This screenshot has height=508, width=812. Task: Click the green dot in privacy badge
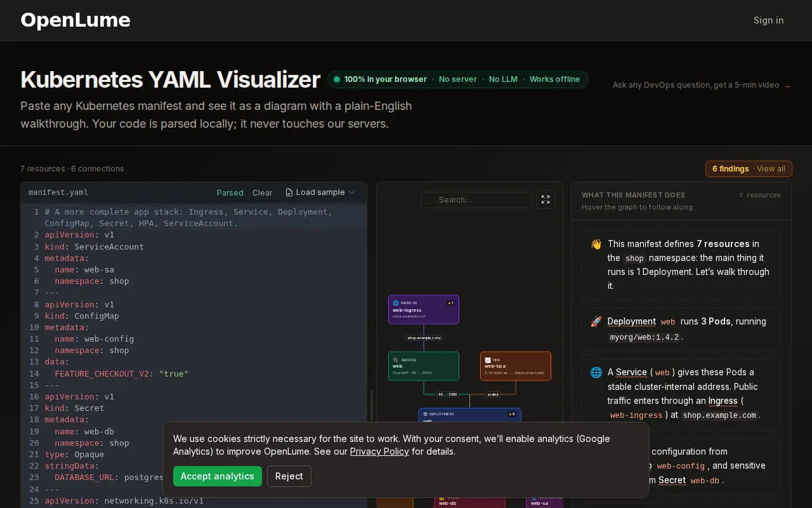click(x=337, y=79)
